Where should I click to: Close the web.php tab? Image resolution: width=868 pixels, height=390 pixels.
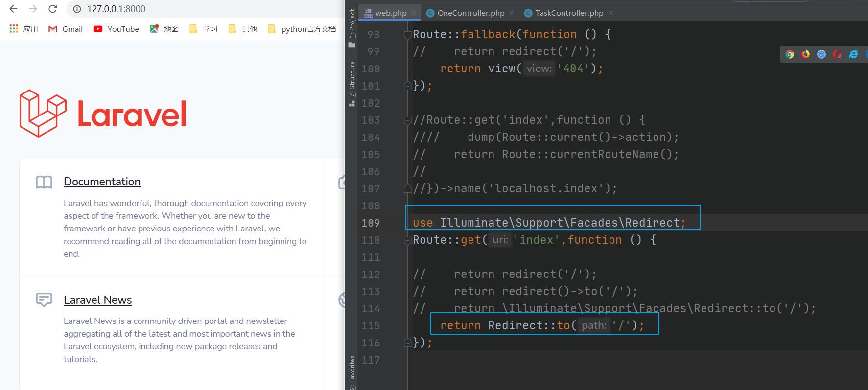click(414, 13)
